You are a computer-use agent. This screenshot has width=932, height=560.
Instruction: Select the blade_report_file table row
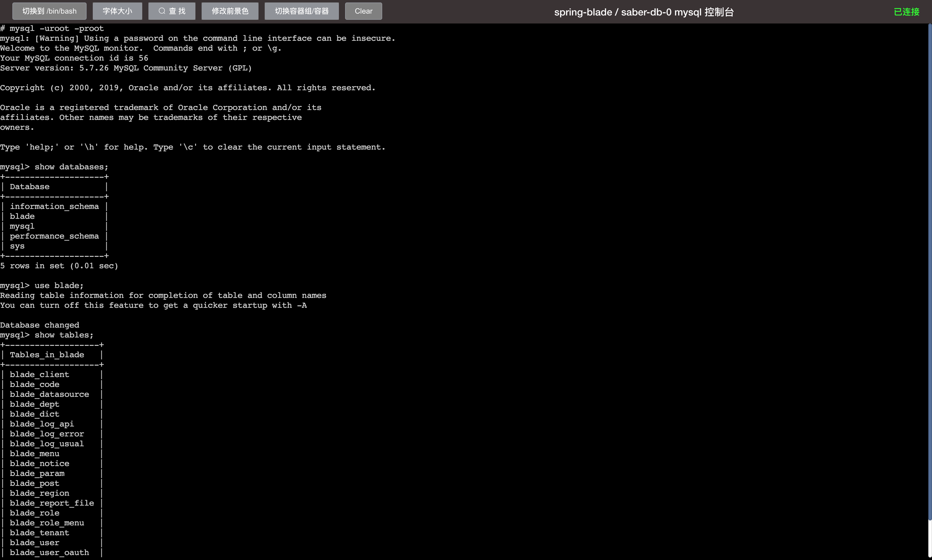[52, 503]
